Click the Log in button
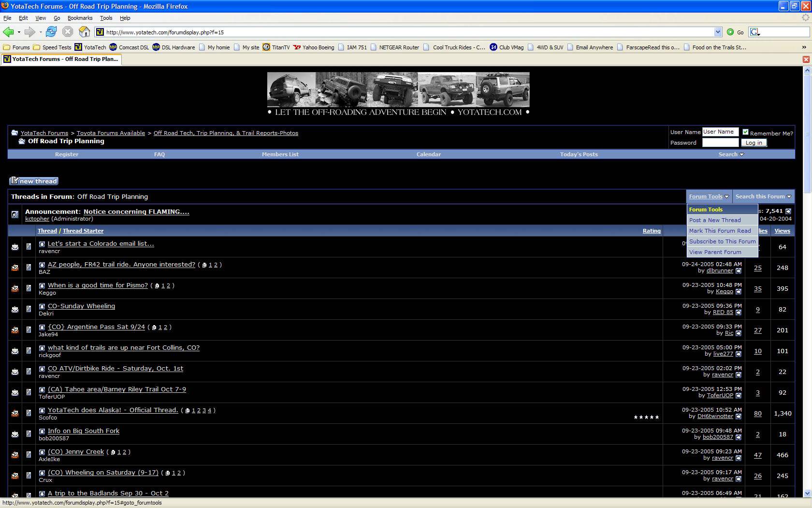The image size is (812, 508). pos(754,143)
